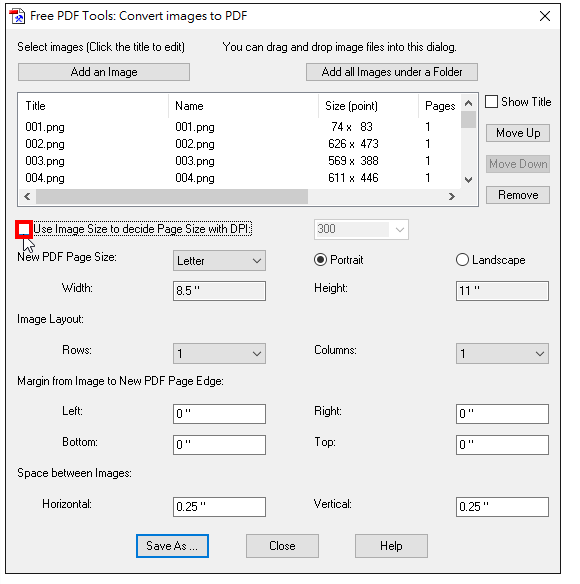This screenshot has height=584, width=580.
Task: Click the horizontal scroll right arrow
Action: [x=452, y=196]
